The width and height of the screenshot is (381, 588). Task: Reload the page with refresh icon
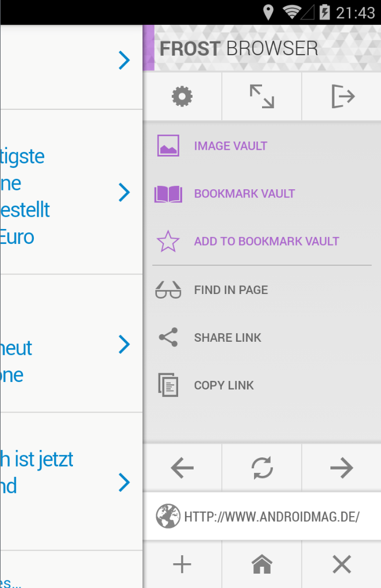click(262, 468)
